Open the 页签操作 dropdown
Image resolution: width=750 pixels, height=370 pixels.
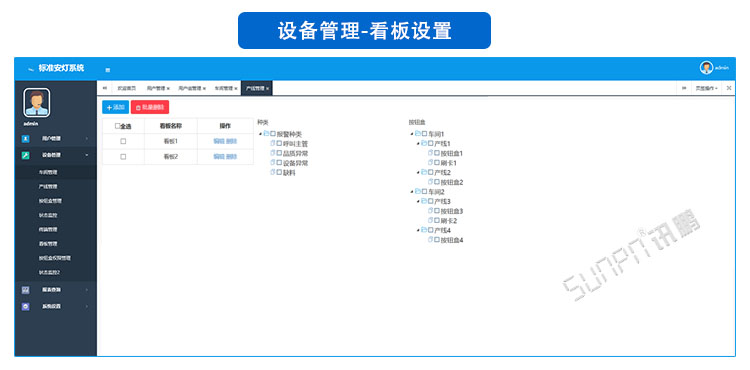coord(706,88)
